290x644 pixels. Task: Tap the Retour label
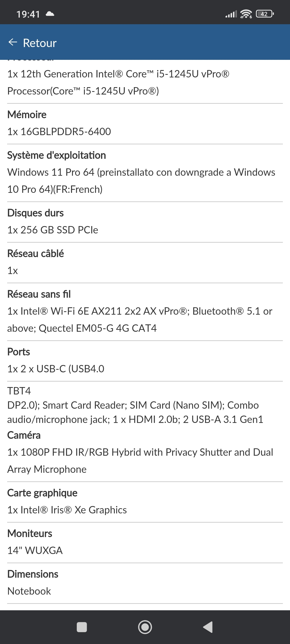[40, 43]
